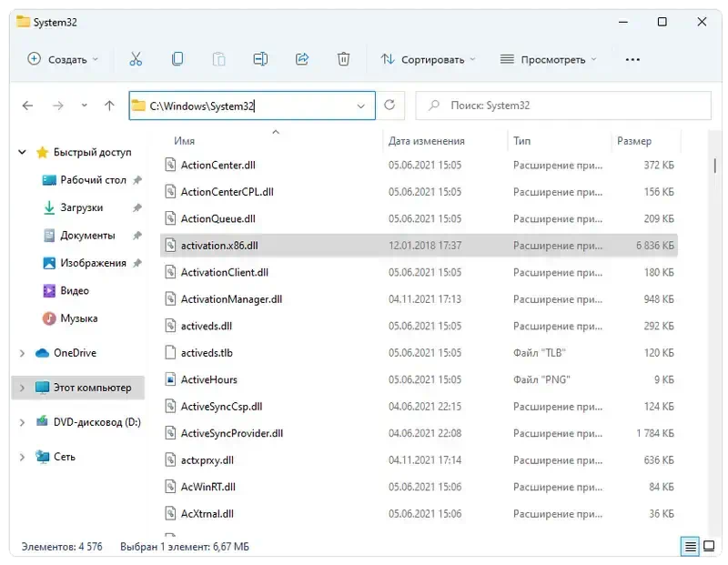Navigate back with the left arrow
Screen dimensions: 728x565
coord(28,106)
